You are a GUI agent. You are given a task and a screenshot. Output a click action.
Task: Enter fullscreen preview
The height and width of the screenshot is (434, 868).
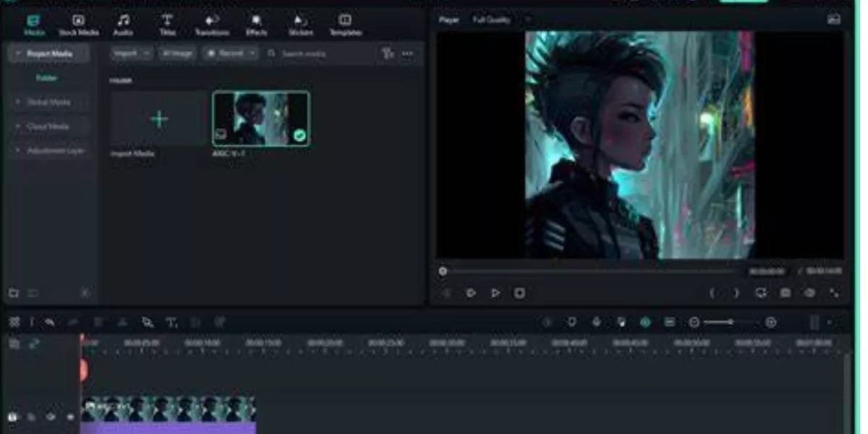pyautogui.click(x=834, y=293)
